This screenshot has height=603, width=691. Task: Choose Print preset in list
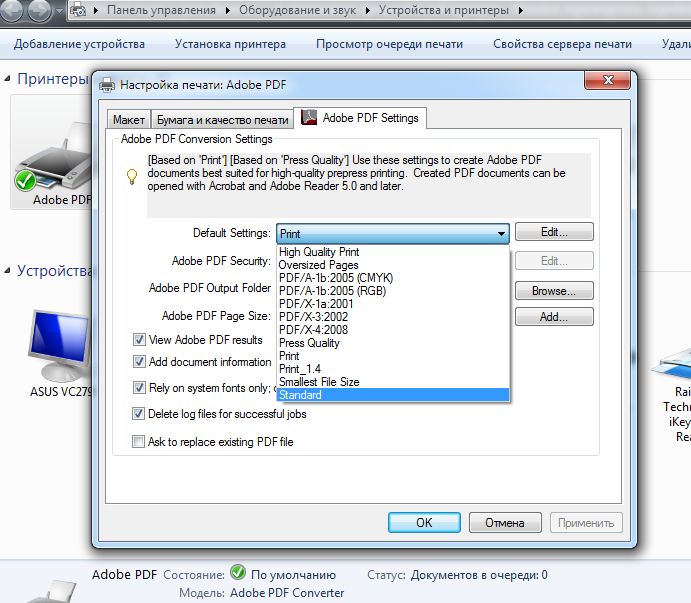[x=393, y=356]
